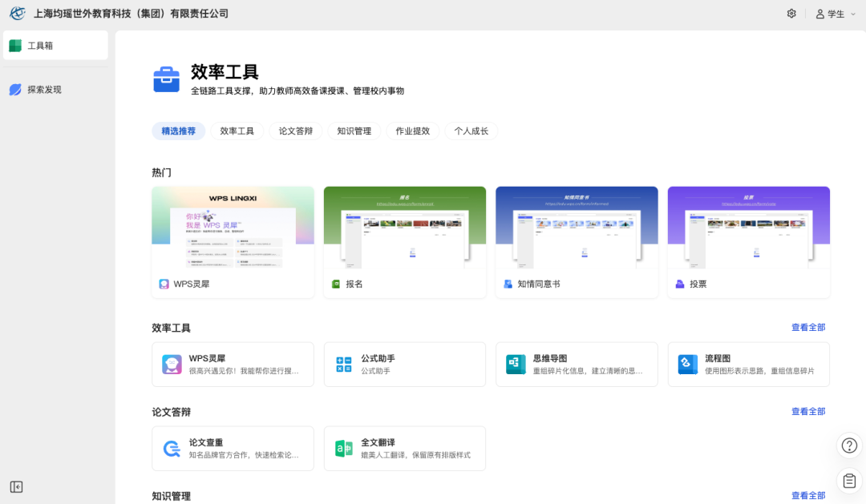Click 查看全部 next to 效率工具

tap(808, 327)
